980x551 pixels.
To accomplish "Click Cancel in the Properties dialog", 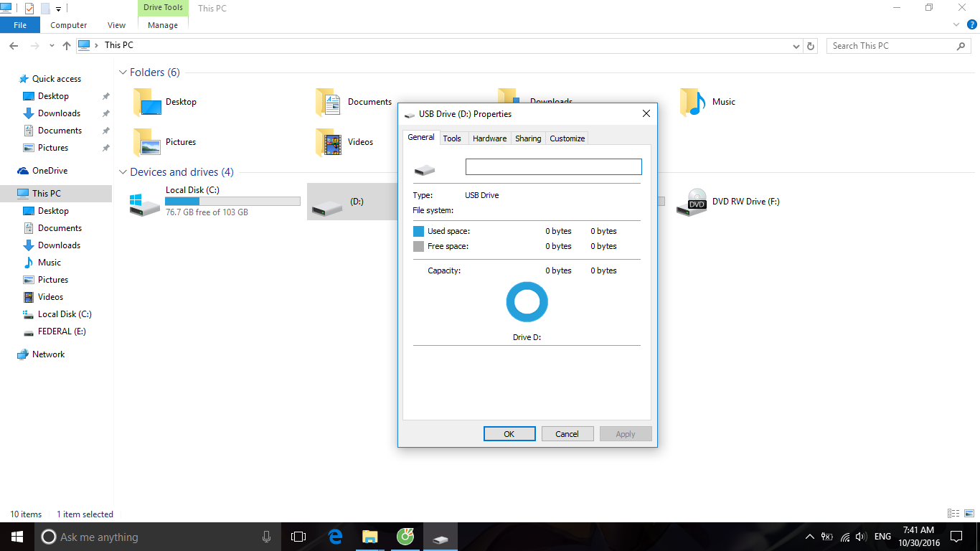I will (x=567, y=434).
